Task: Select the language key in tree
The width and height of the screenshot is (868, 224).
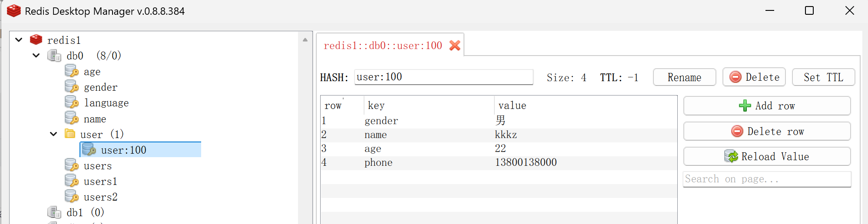Action: pos(106,103)
